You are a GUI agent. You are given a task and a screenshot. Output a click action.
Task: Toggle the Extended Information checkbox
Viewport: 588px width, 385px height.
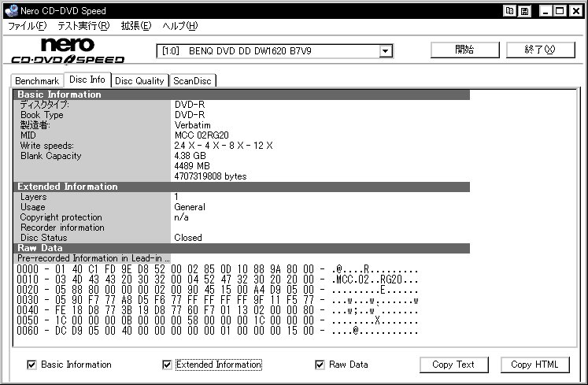167,365
